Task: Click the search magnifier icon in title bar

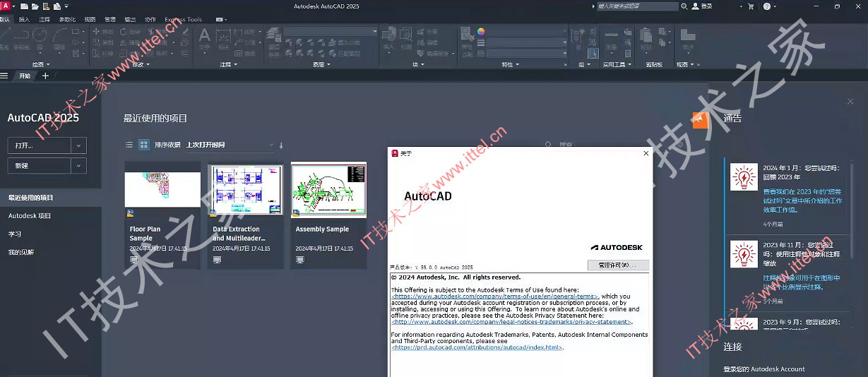Action: click(x=684, y=6)
